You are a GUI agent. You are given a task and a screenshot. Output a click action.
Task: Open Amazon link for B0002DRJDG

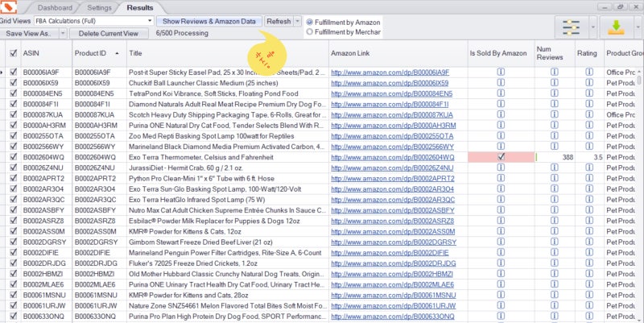[x=394, y=263]
